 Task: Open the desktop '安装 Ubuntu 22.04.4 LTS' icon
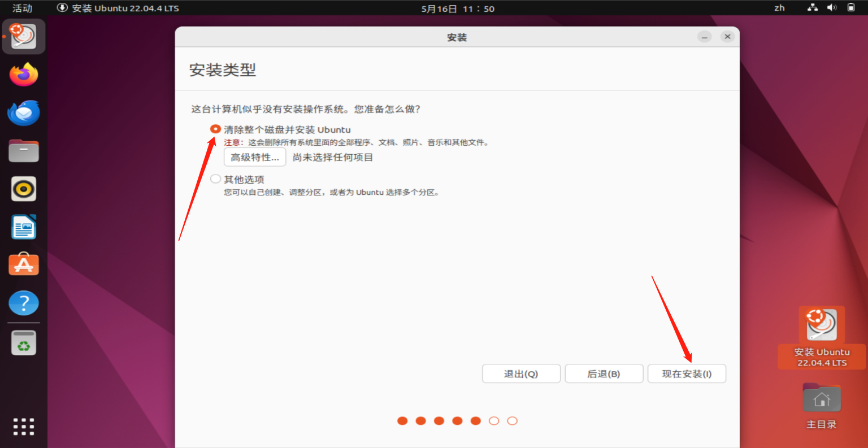[x=822, y=337]
